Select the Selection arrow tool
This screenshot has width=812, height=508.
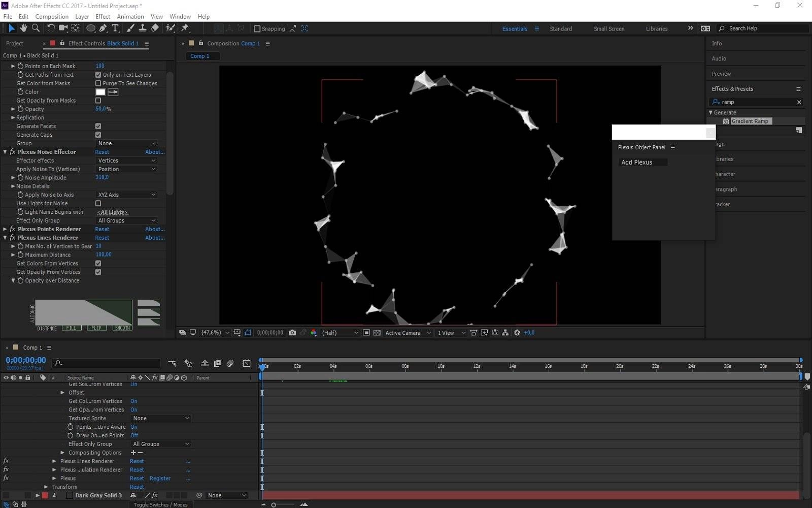12,28
